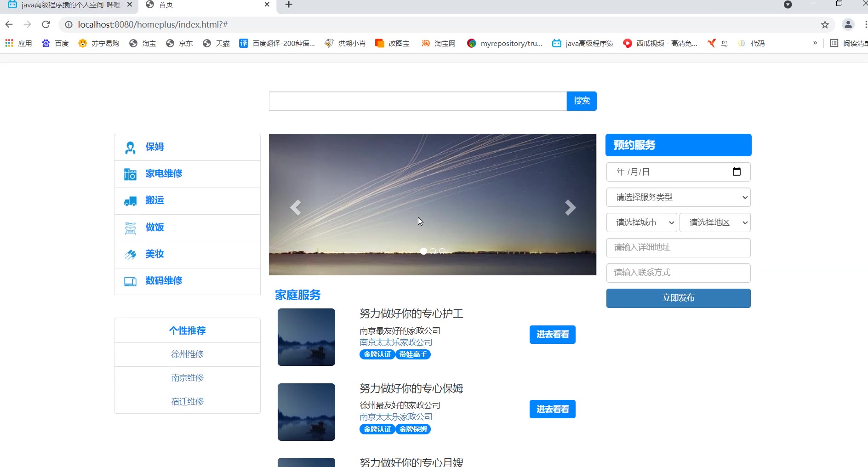
Task: Open the 请选择地区 dropdown
Action: click(x=715, y=222)
